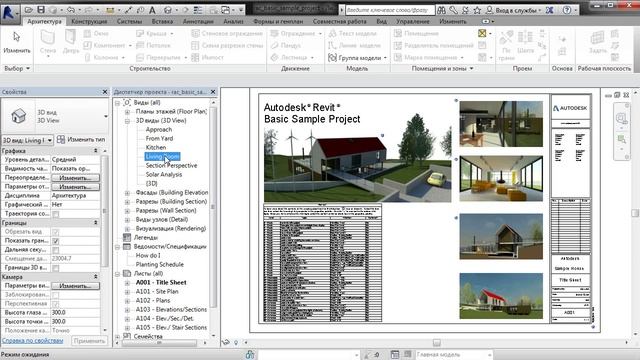
Task: Toggle the Перспективная checkbox
Action: point(56,304)
